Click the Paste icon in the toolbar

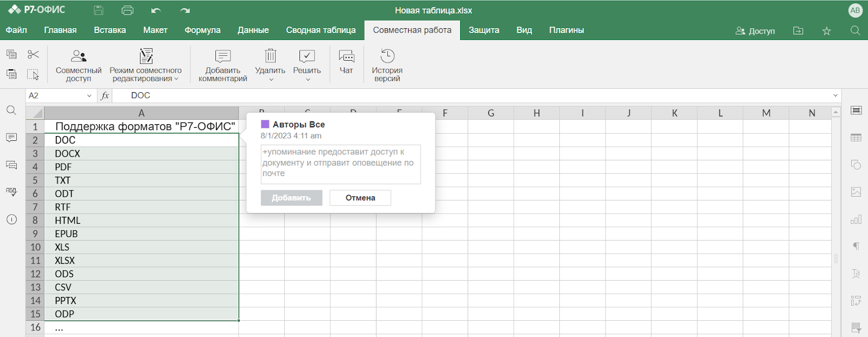[x=11, y=74]
